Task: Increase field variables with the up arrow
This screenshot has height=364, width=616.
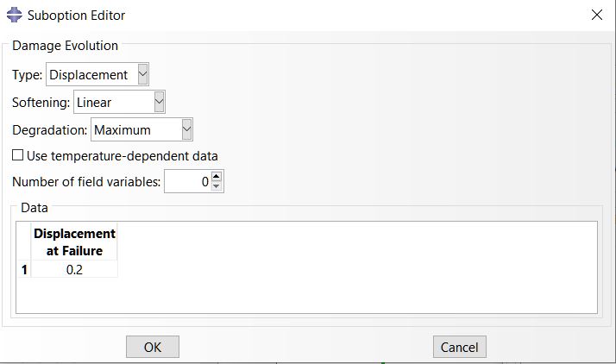Action: [x=217, y=177]
